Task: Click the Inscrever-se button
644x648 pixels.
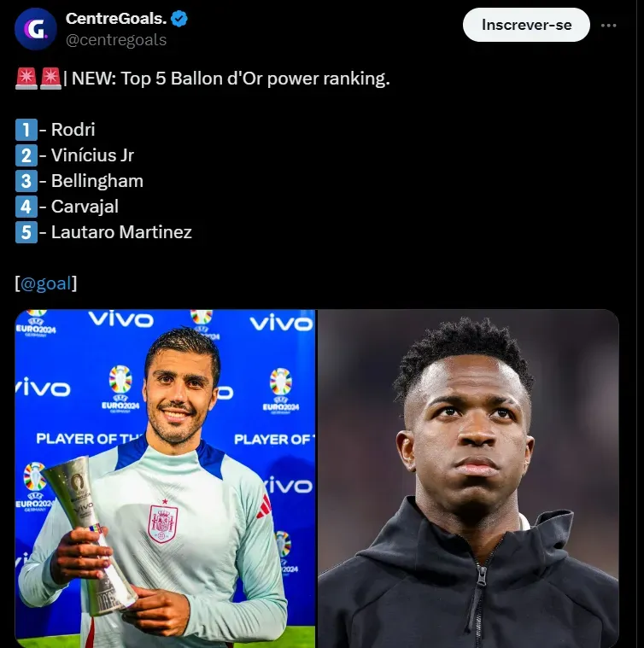Action: 526,25
